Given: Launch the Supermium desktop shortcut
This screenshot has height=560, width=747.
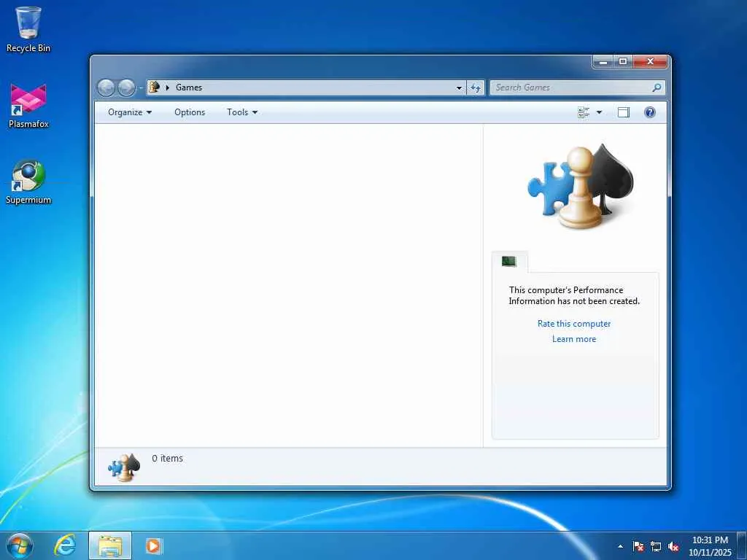Looking at the screenshot, I should pos(28,182).
